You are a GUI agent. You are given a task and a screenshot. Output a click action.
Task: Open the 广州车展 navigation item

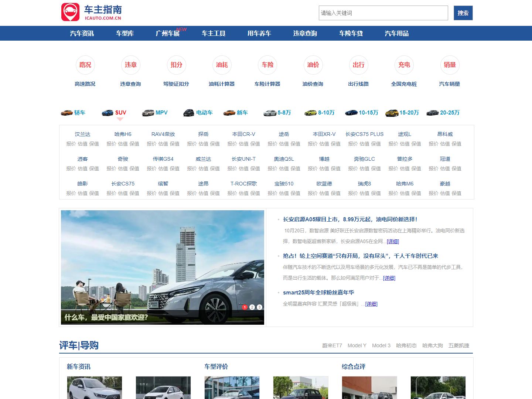[x=168, y=33]
